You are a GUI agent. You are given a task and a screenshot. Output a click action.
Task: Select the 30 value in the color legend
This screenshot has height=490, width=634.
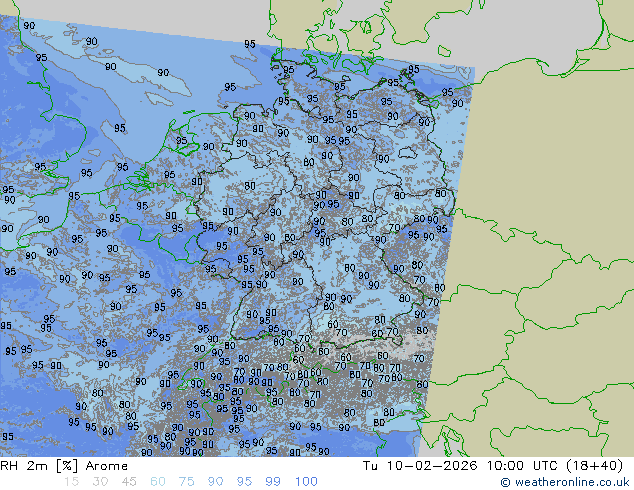[100, 482]
